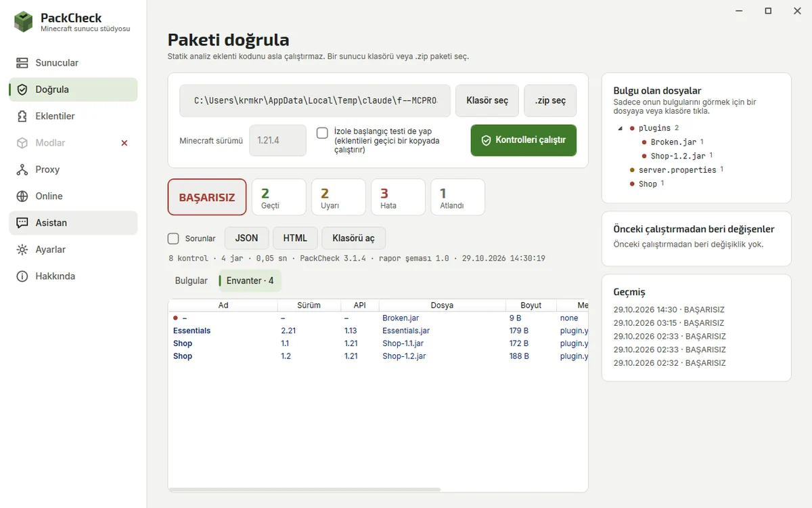
Task: Select plugins folder in findings tree
Action: pyautogui.click(x=654, y=128)
